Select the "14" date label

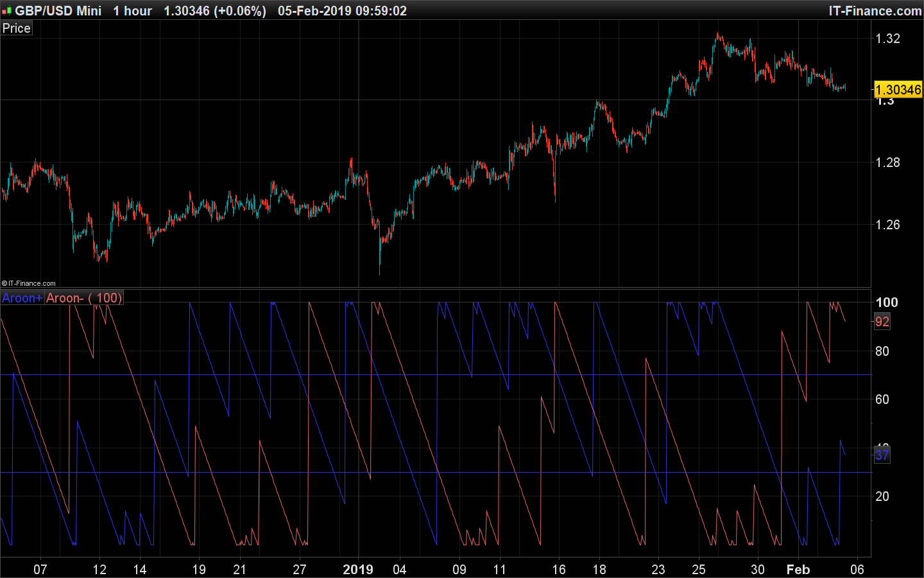[139, 570]
